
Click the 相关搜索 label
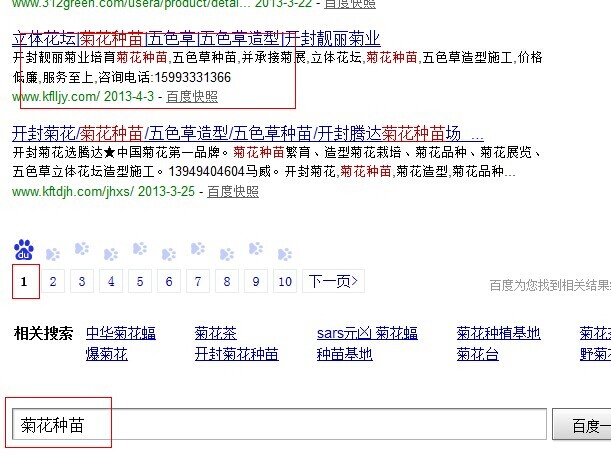[x=43, y=333]
